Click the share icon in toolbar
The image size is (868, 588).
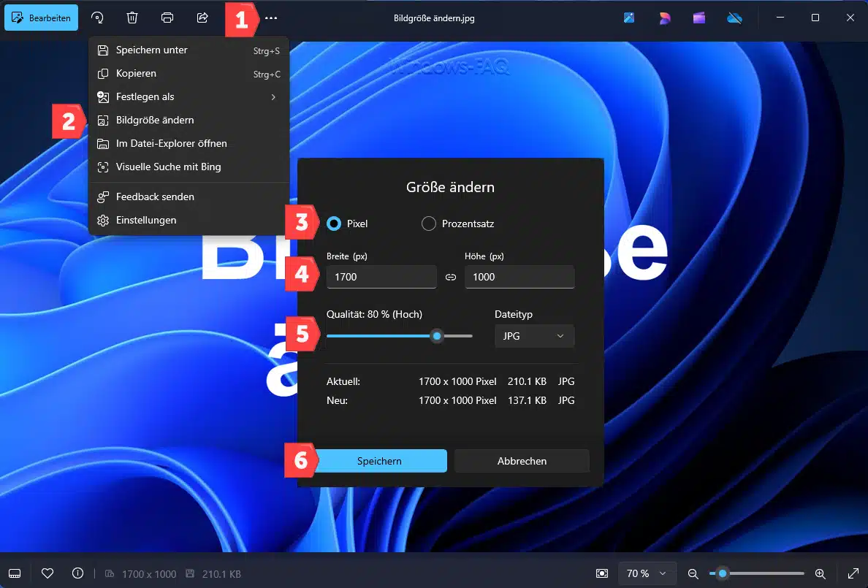pyautogui.click(x=202, y=18)
